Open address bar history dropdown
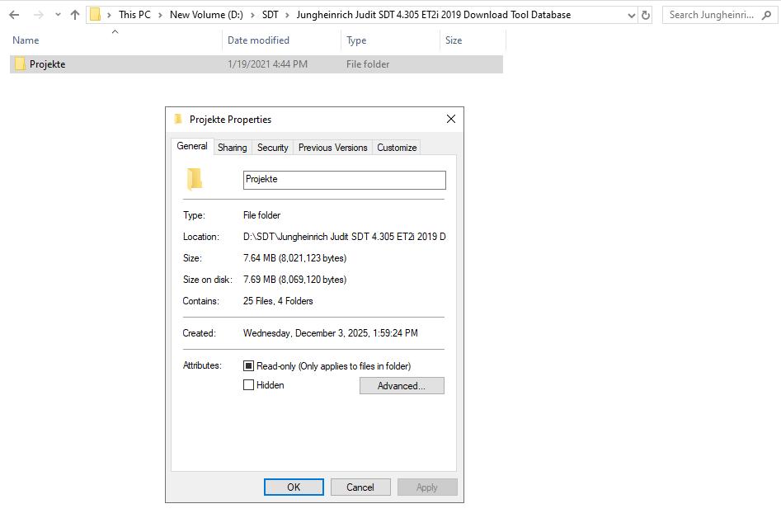This screenshot has width=781, height=532. [632, 16]
